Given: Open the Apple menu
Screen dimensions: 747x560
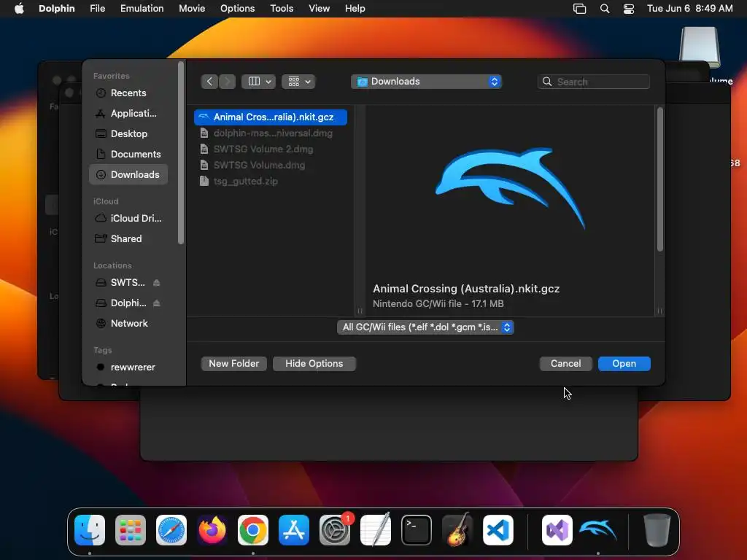Looking at the screenshot, I should tap(19, 8).
